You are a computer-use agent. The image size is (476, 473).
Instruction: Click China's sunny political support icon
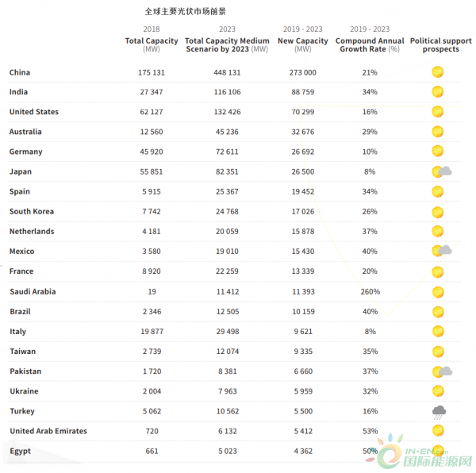[437, 72]
